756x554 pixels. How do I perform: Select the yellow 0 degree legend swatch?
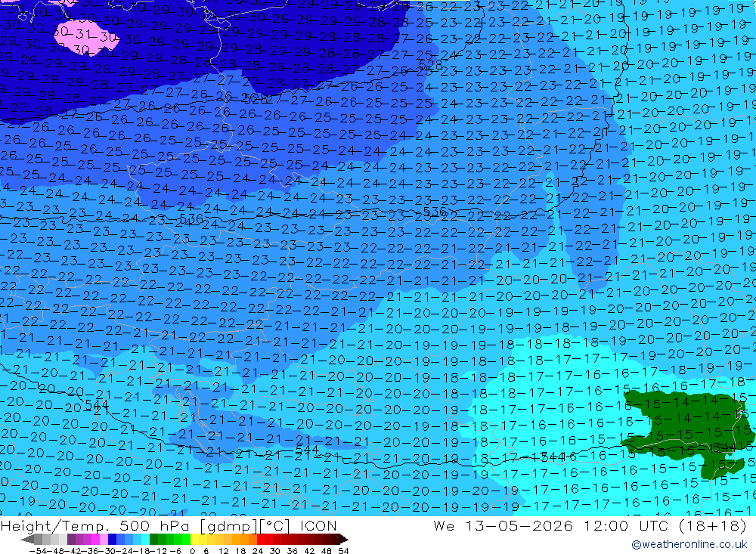[x=195, y=539]
